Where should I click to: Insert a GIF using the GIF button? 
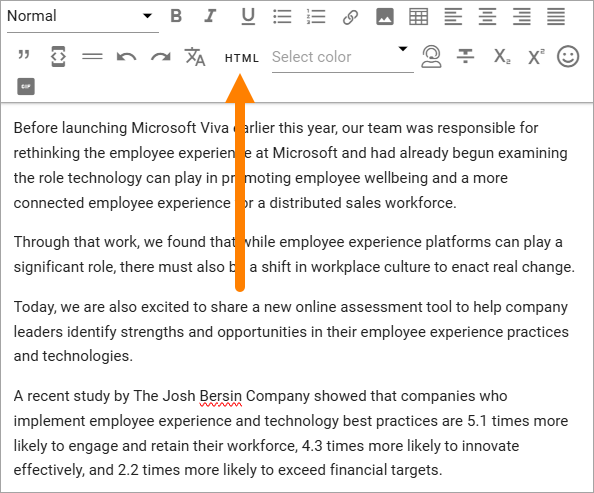pos(26,86)
